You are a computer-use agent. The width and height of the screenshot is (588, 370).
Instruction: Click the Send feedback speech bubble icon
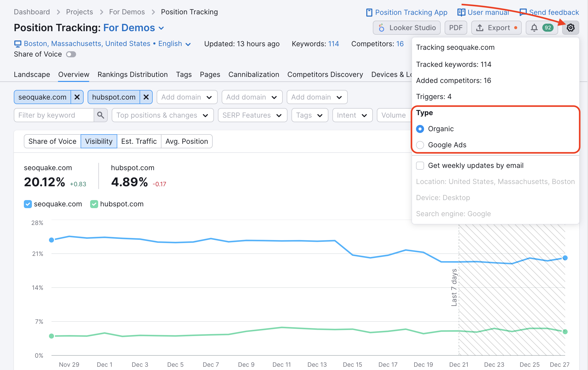tap(523, 12)
